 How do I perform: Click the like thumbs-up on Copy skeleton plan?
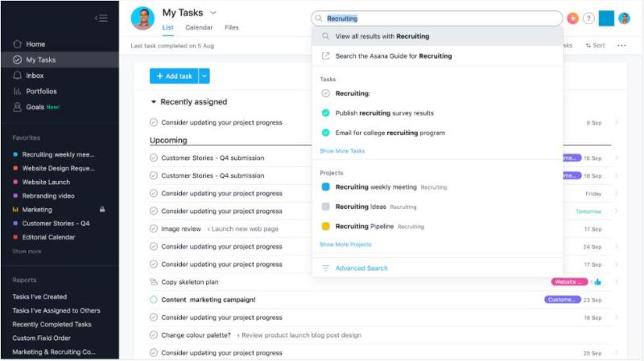[597, 282]
